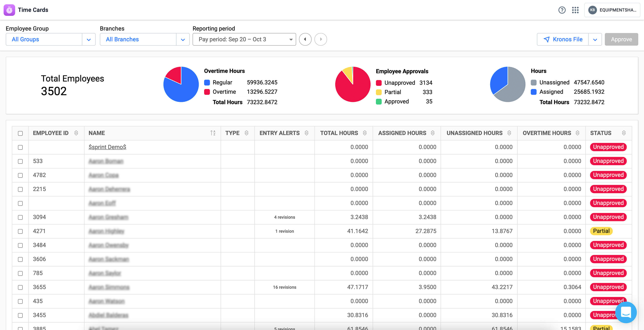Expand the All Groups dropdown
The image size is (644, 330).
(89, 40)
